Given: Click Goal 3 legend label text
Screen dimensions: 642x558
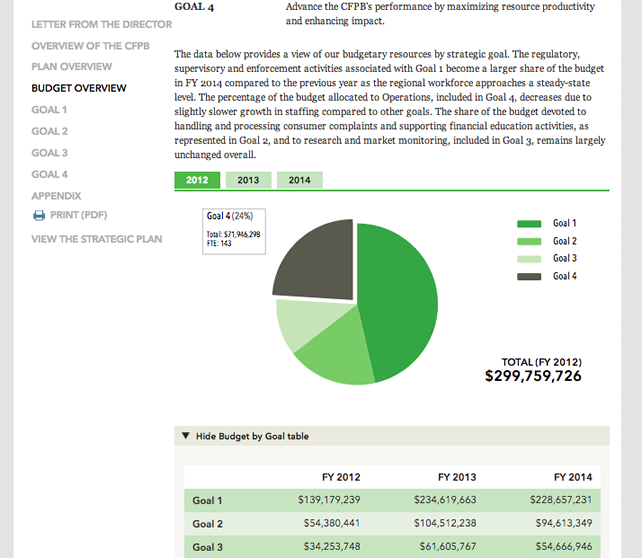Looking at the screenshot, I should pyautogui.click(x=565, y=258).
